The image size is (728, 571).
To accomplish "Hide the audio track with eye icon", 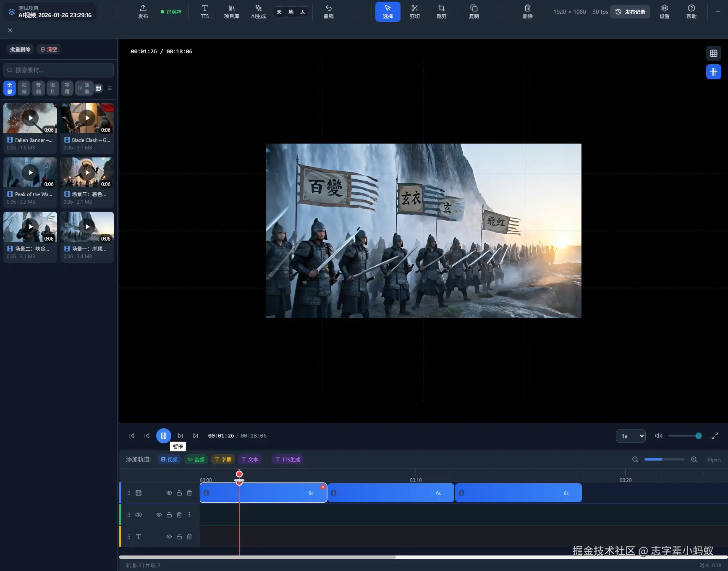I will coord(159,515).
